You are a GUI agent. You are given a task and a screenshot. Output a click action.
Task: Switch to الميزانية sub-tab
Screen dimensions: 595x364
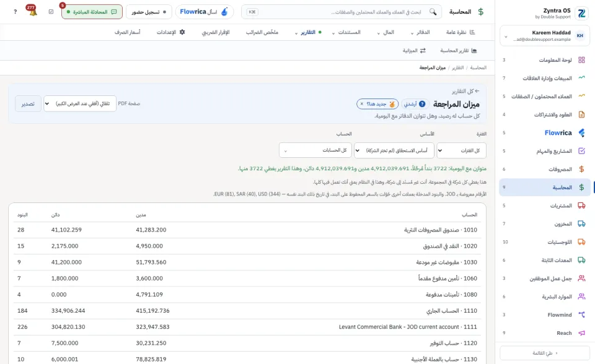click(x=414, y=50)
